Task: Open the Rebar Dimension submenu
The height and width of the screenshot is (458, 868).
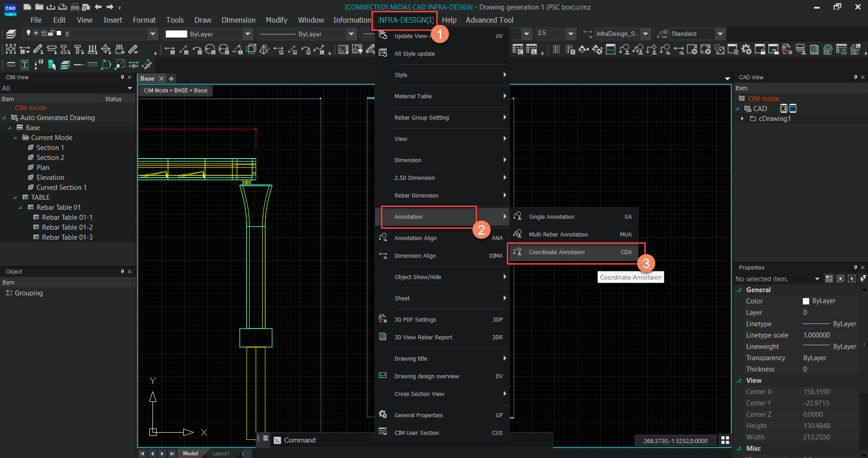Action: pos(442,196)
